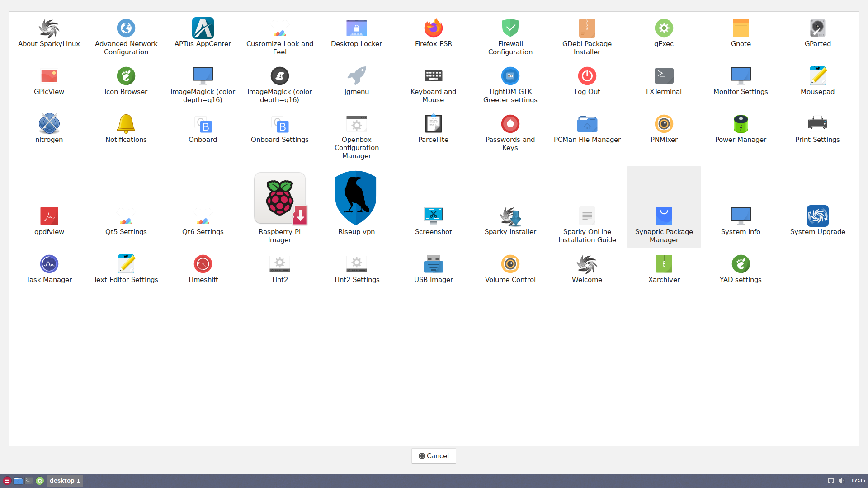Launch Parcellite clipboard manager

[x=433, y=128]
